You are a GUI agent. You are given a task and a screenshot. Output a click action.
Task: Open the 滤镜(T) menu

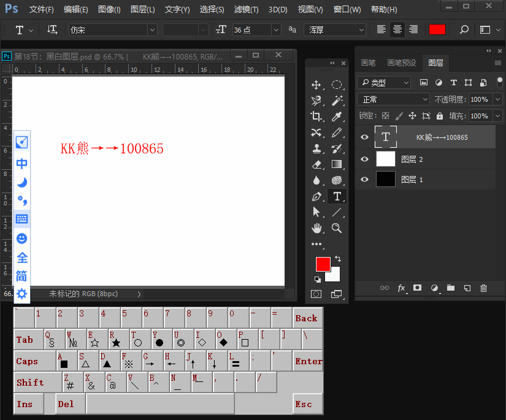point(246,10)
